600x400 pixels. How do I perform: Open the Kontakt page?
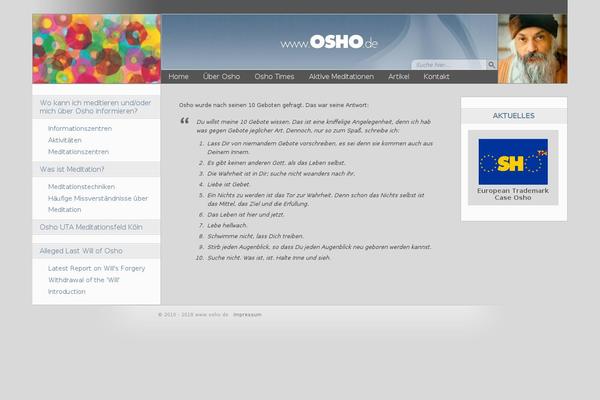[x=436, y=77]
